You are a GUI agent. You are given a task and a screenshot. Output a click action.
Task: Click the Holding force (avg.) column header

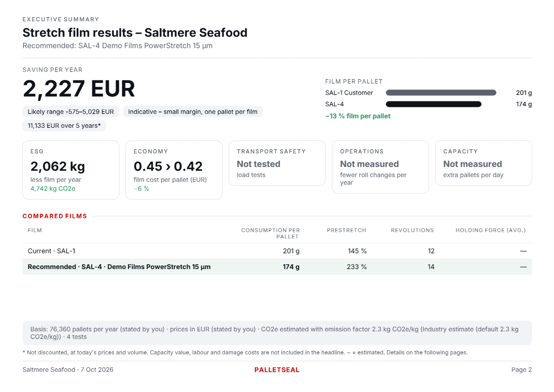(x=490, y=230)
